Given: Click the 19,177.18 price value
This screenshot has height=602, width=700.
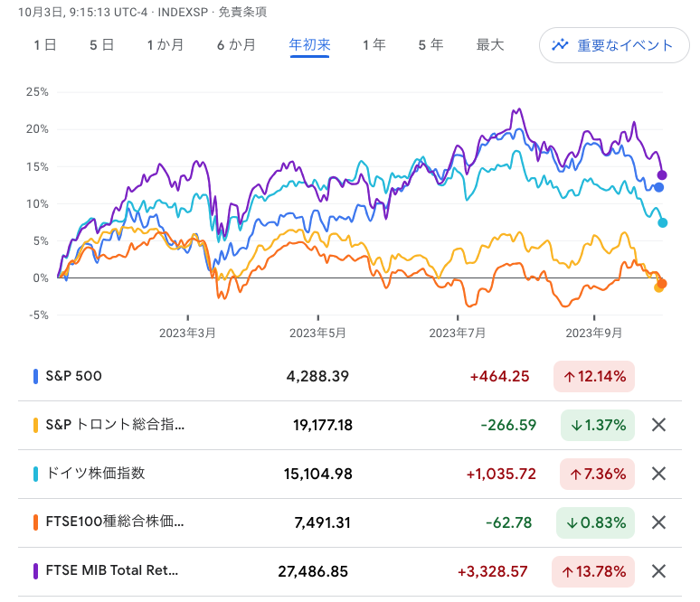Looking at the screenshot, I should (x=322, y=425).
